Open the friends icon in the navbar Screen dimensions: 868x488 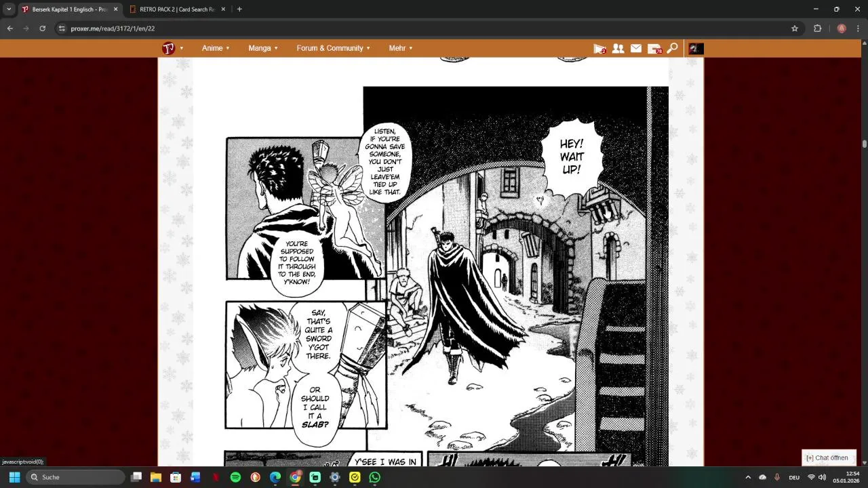[618, 48]
